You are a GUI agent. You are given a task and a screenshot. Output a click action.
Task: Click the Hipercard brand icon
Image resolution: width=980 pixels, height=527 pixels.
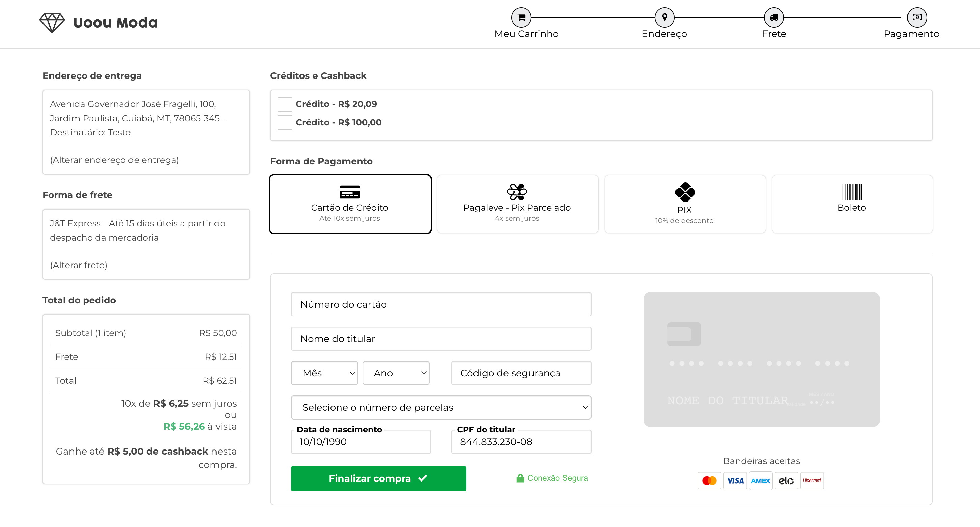[x=811, y=480]
